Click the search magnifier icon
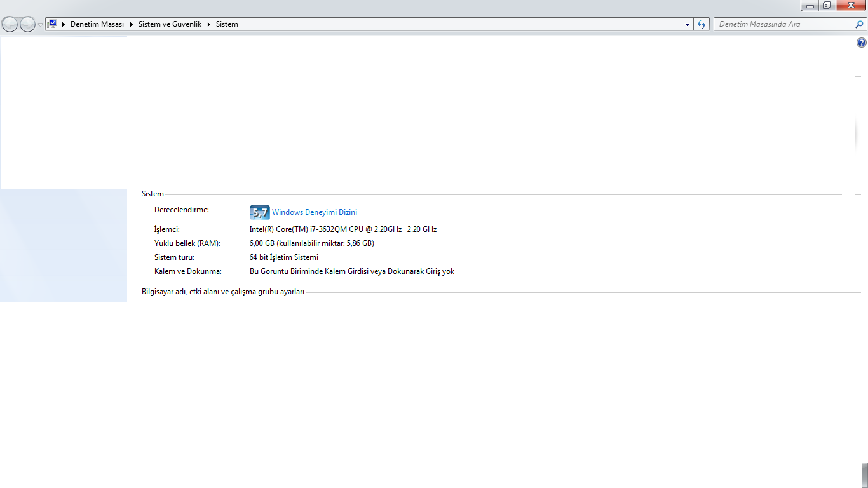Viewport: 868px width, 488px height. pos(860,24)
